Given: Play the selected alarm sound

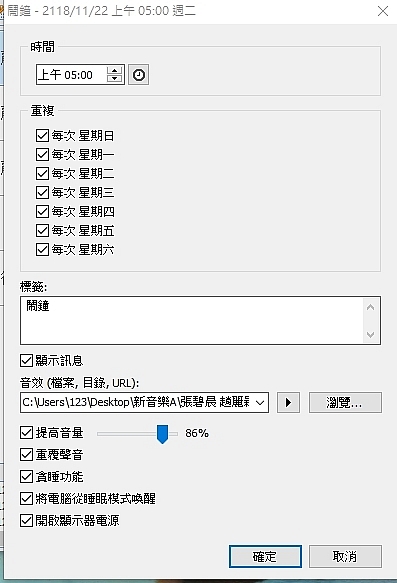Looking at the screenshot, I should (288, 402).
